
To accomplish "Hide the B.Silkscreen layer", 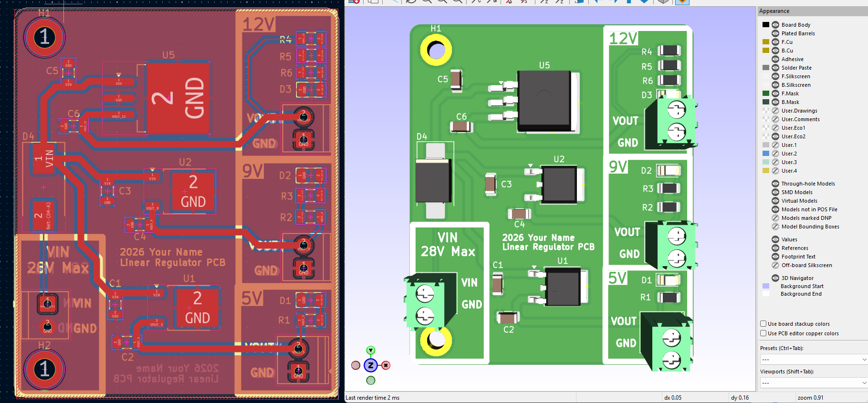I will 775,85.
